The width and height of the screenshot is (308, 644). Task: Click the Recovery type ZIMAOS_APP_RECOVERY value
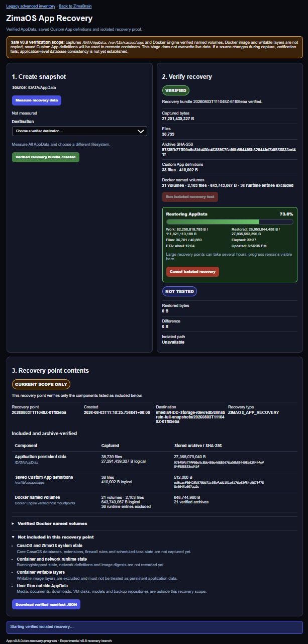253,412
